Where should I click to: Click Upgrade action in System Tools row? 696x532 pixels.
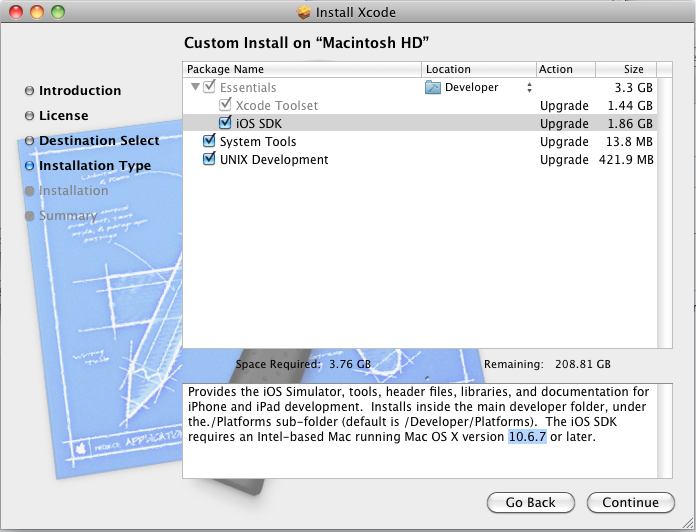pos(564,142)
